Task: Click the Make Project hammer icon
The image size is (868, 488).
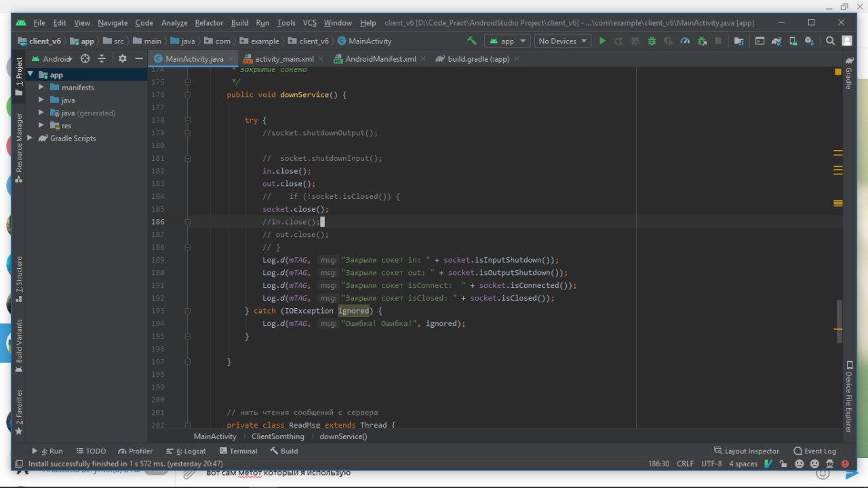Action: pyautogui.click(x=472, y=41)
